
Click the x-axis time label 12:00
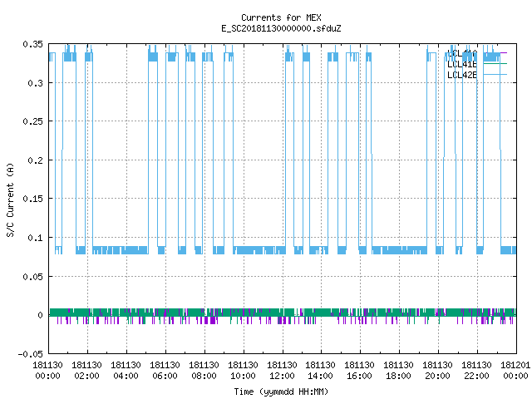point(282,377)
